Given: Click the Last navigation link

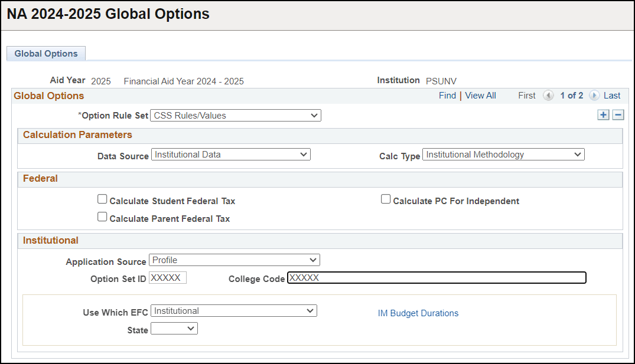Looking at the screenshot, I should [612, 95].
